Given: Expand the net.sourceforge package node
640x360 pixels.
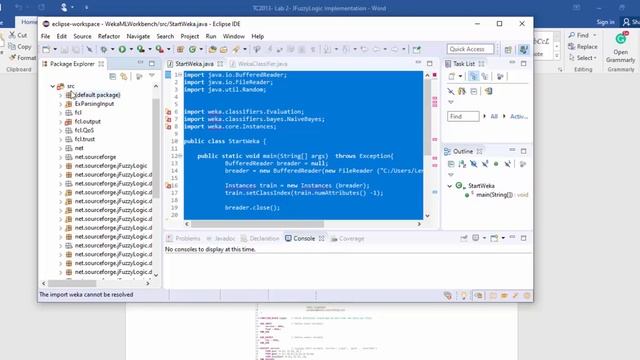Looking at the screenshot, I should coord(60,157).
